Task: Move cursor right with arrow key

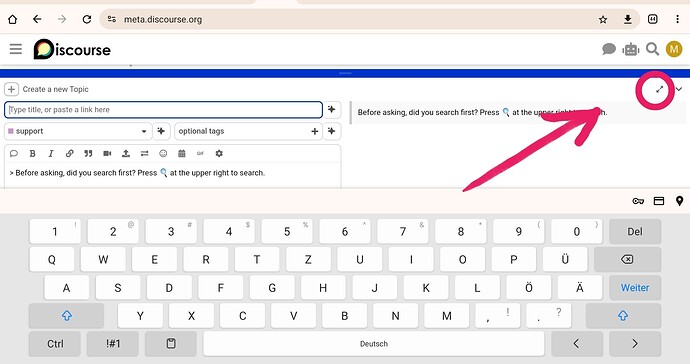Action: pos(635,344)
